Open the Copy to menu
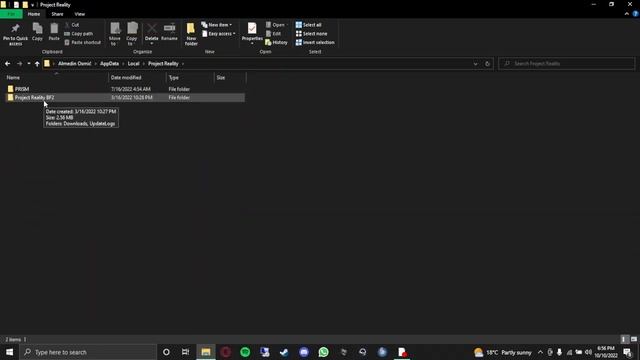Viewport: 640px width, 360px height. (x=132, y=34)
